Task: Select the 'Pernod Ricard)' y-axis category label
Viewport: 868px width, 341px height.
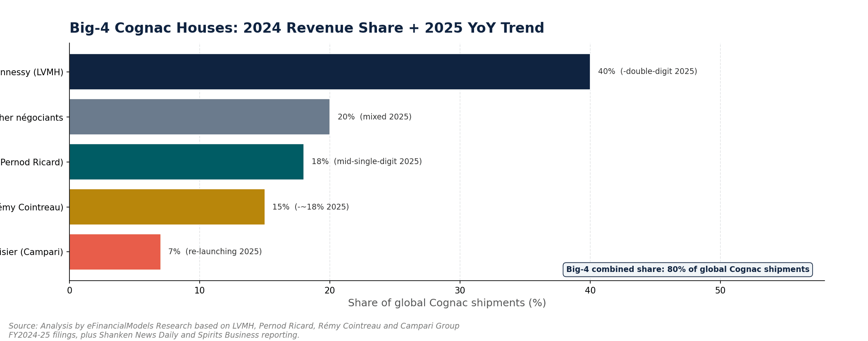Action: (x=32, y=162)
